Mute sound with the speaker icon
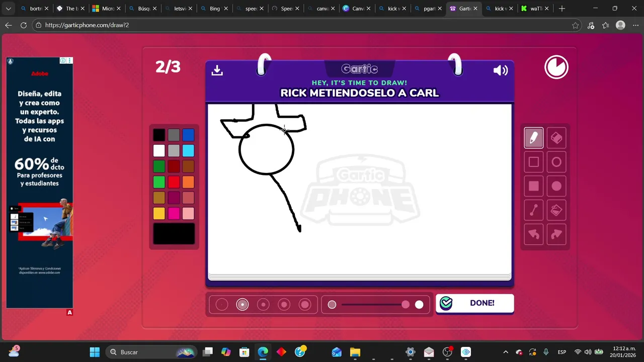 [x=501, y=70]
